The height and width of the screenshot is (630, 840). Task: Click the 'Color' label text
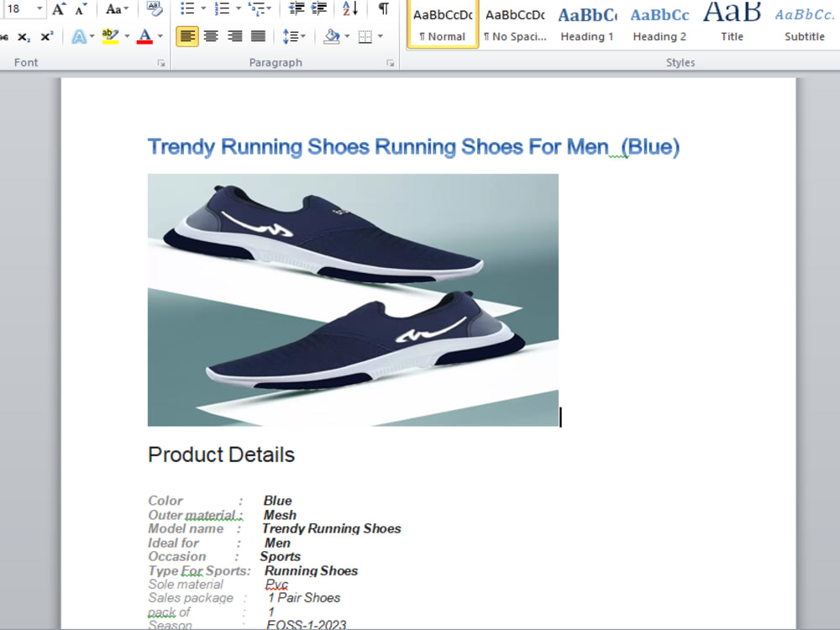(x=165, y=501)
